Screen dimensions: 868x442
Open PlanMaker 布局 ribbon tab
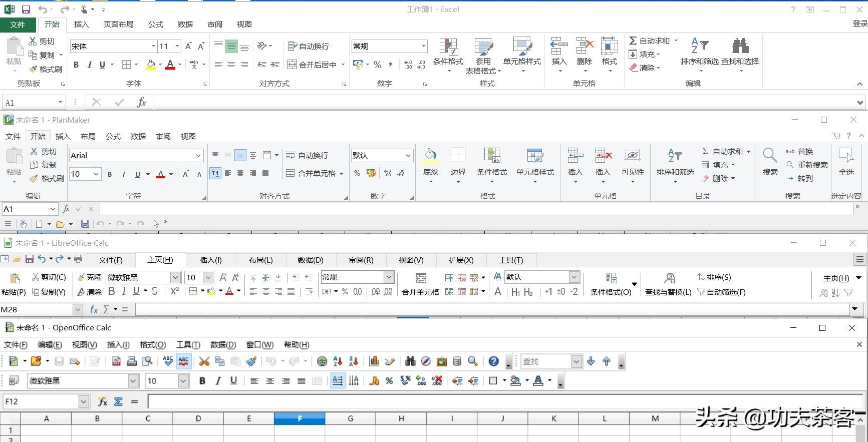[88, 136]
